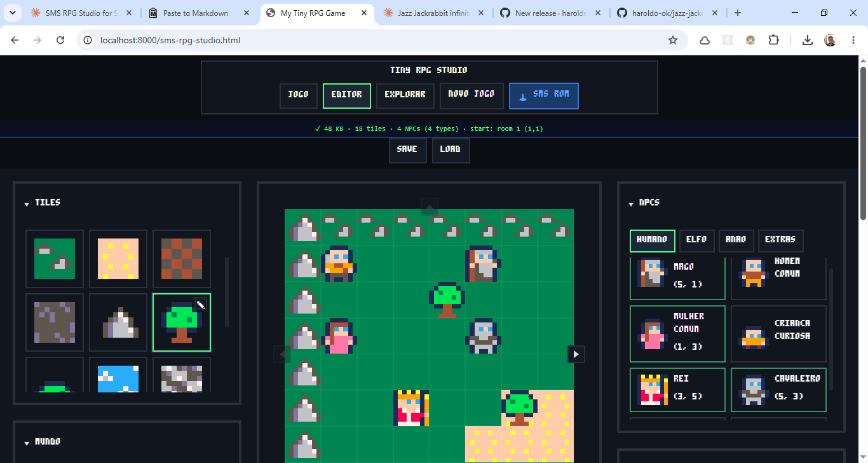Click the Mago NPC card
This screenshot has height=463, width=868.
click(x=677, y=278)
